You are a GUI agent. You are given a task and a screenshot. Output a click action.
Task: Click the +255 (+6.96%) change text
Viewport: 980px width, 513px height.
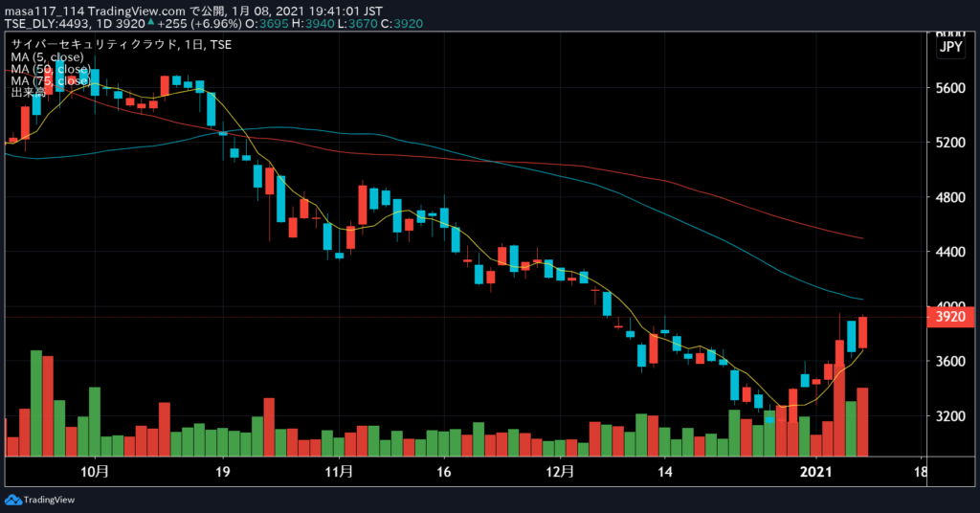(x=199, y=24)
